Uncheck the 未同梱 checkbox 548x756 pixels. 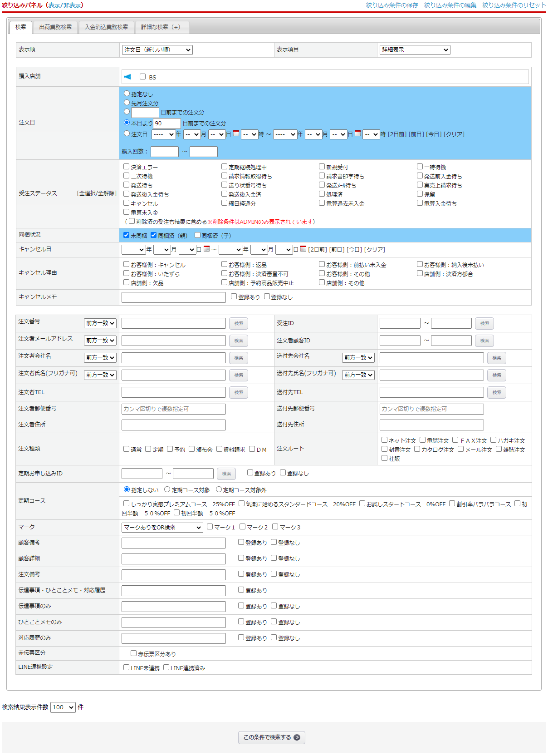click(127, 235)
